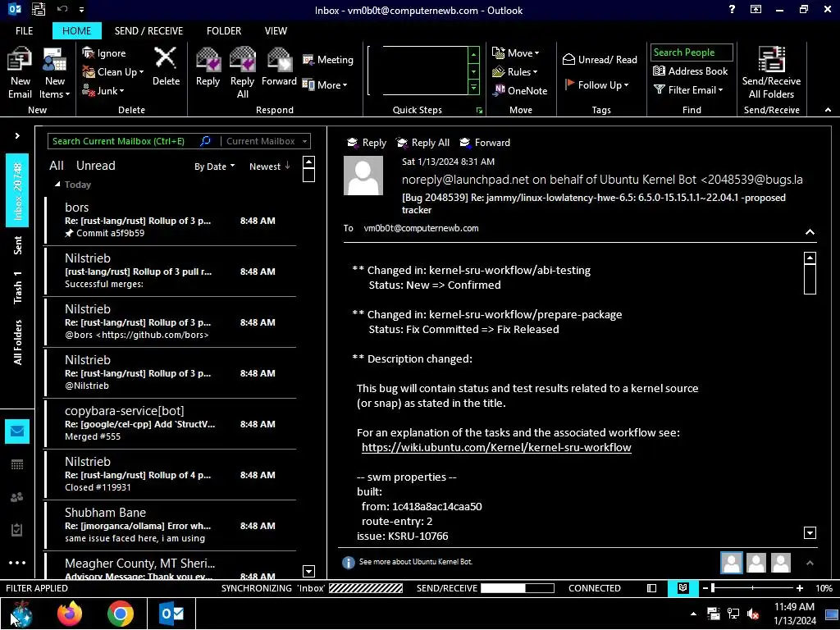Image resolution: width=840 pixels, height=630 pixels.
Task: Create a New Email message
Action: point(20,73)
